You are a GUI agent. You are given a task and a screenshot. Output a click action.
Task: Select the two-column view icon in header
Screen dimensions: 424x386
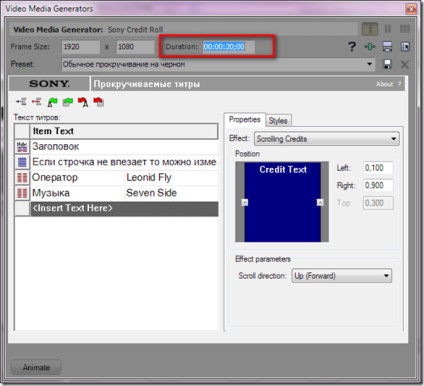[388, 29]
